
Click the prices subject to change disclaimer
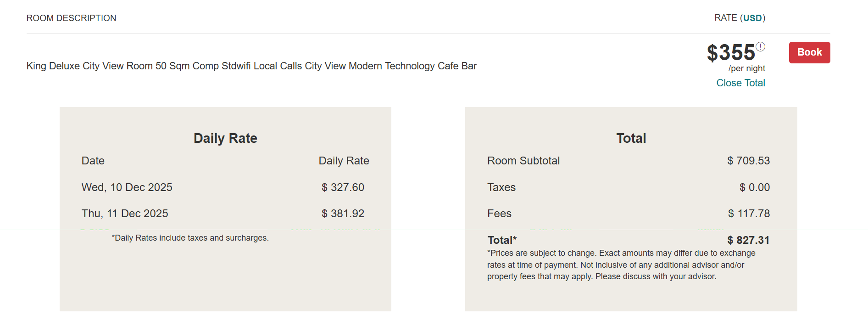click(621, 265)
